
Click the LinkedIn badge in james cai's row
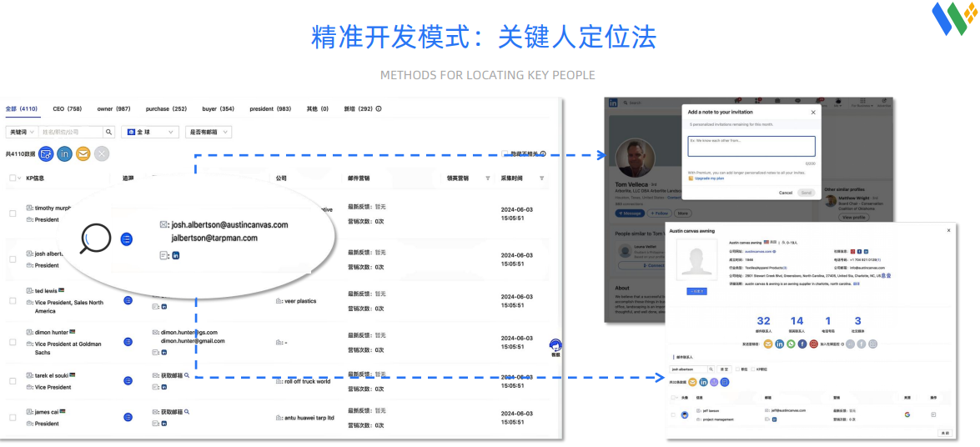click(x=163, y=424)
